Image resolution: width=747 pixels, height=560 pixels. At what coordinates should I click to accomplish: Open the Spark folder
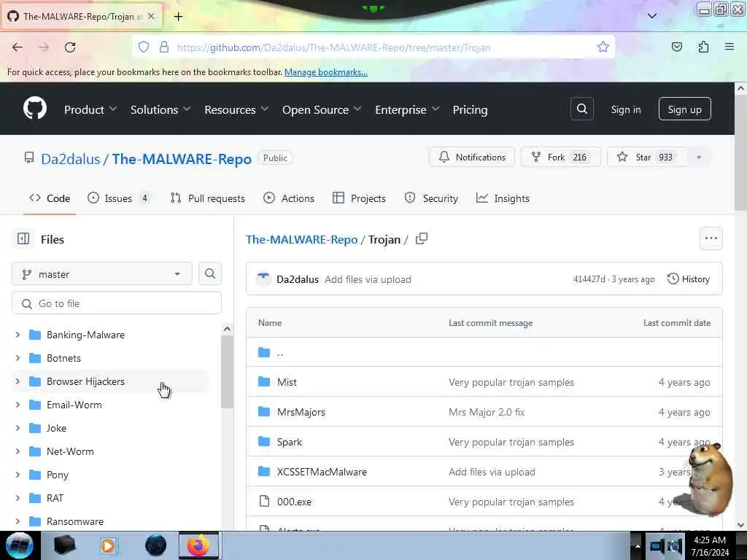(290, 442)
